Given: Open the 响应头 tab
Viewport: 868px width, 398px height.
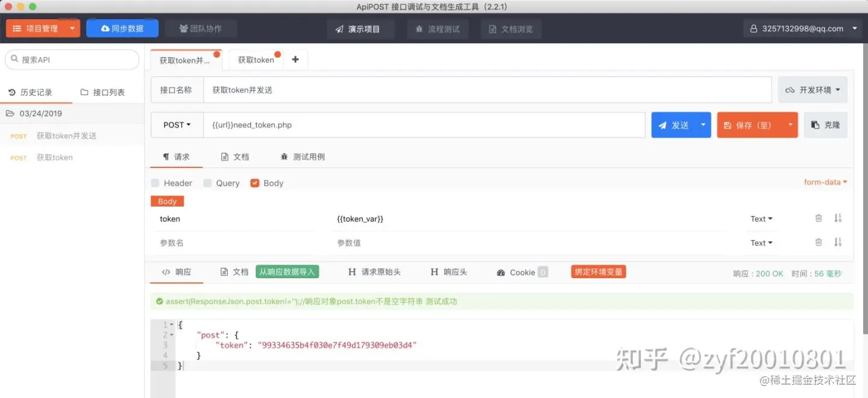Looking at the screenshot, I should (x=449, y=272).
